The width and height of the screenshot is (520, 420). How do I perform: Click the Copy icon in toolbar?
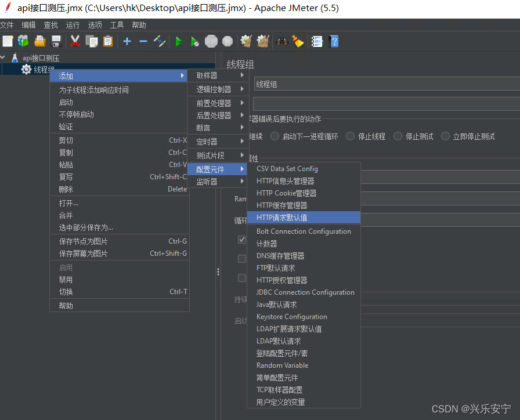(92, 41)
